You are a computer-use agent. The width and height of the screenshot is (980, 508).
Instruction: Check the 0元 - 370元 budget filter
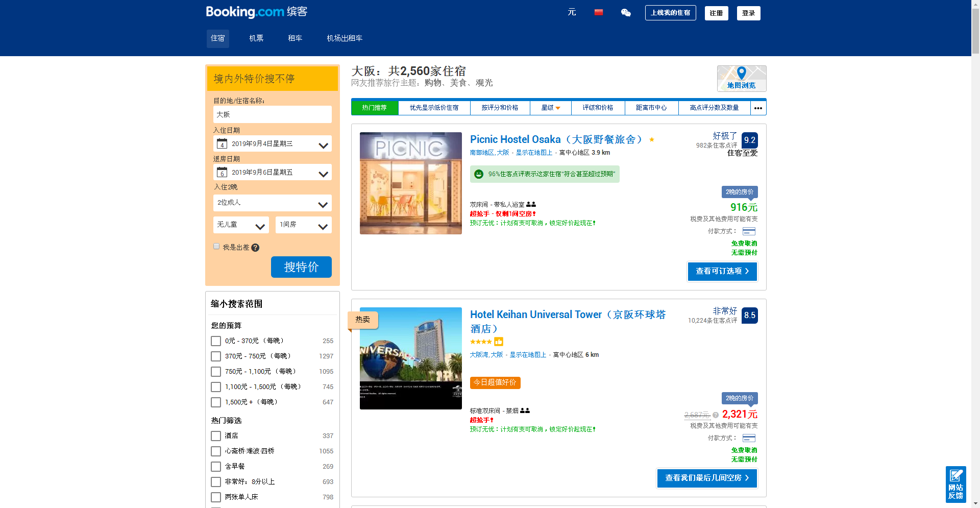pos(216,341)
